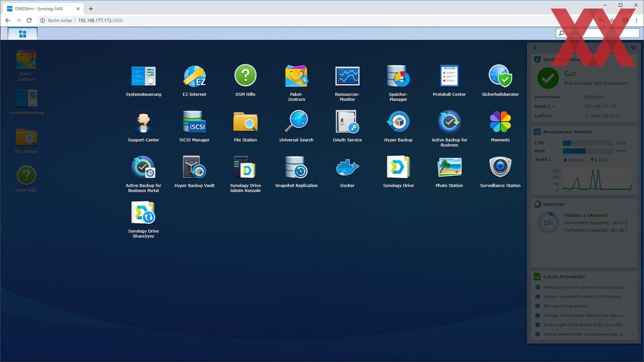This screenshot has height=362, width=644.
Task: Add a widget with the plus button
Action: coord(535,48)
